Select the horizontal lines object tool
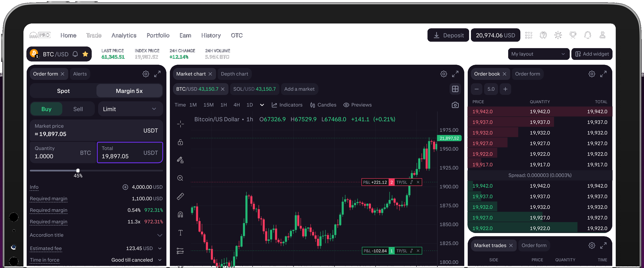The height and width of the screenshot is (268, 644). (x=180, y=251)
